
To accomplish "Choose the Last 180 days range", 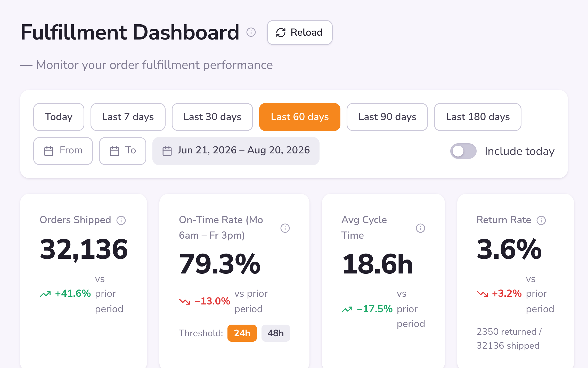I will click(x=478, y=117).
